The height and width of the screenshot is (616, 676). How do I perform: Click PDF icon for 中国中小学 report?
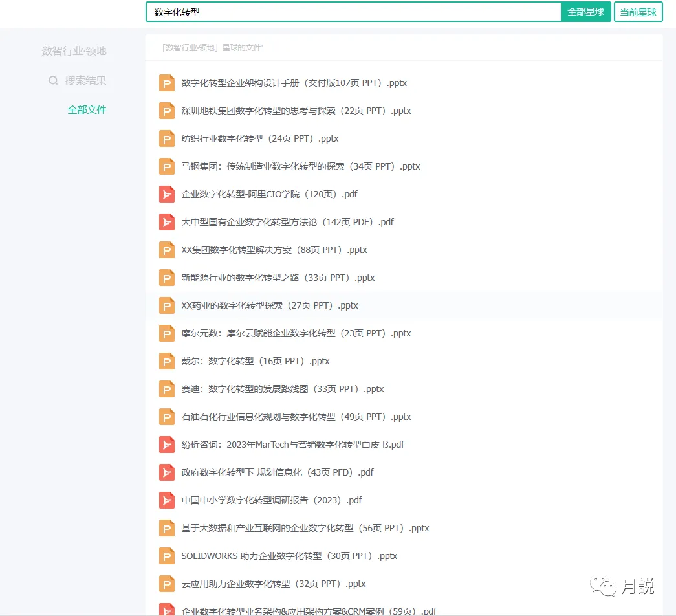pyautogui.click(x=167, y=500)
